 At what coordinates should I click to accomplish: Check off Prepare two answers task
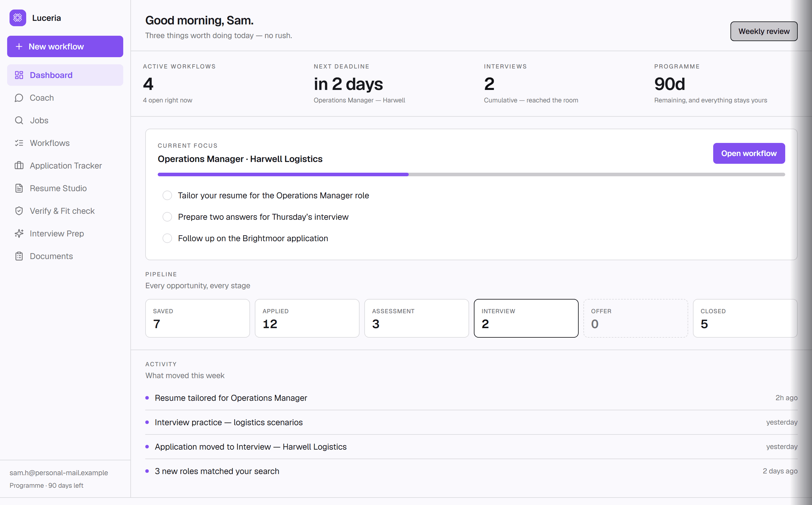[167, 217]
